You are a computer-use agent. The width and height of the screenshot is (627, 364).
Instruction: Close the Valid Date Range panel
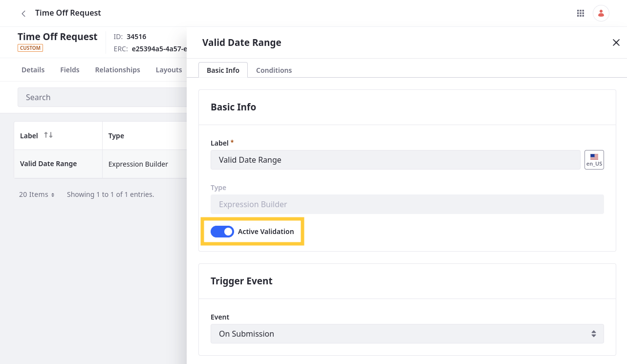tap(616, 43)
